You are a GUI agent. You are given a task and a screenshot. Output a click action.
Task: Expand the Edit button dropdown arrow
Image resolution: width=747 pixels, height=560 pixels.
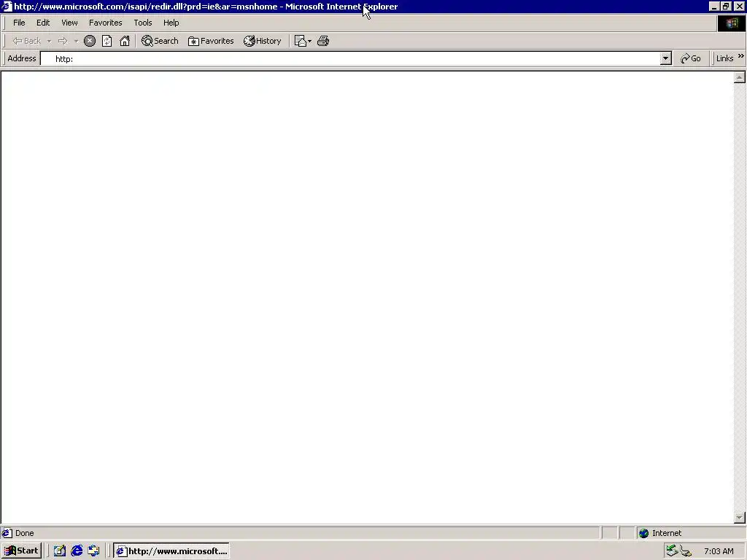[x=309, y=42]
